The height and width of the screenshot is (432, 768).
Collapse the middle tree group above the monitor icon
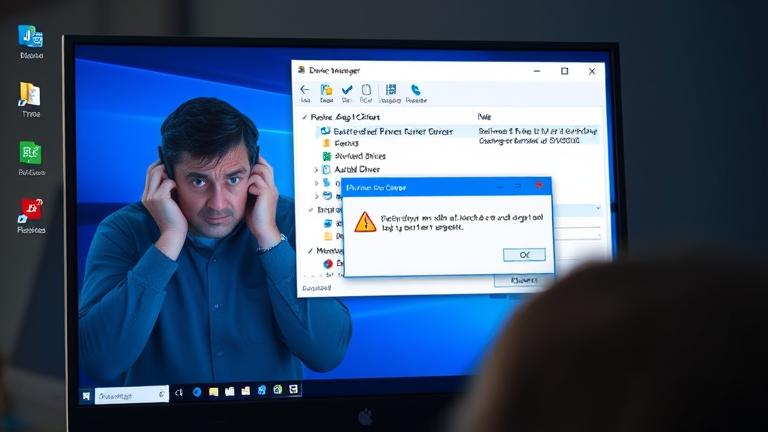click(x=311, y=210)
